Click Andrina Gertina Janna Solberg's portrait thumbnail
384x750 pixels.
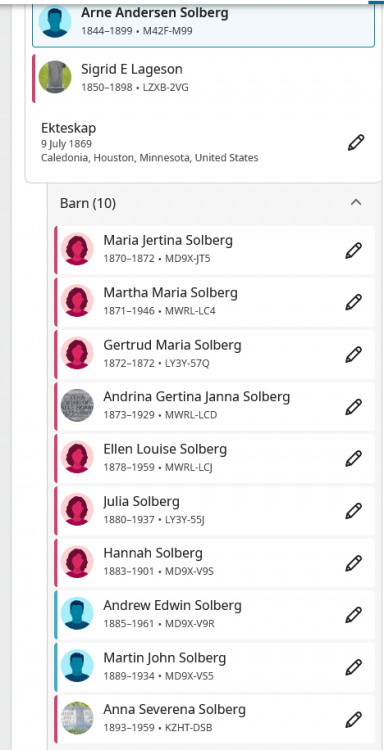pyautogui.click(x=77, y=405)
